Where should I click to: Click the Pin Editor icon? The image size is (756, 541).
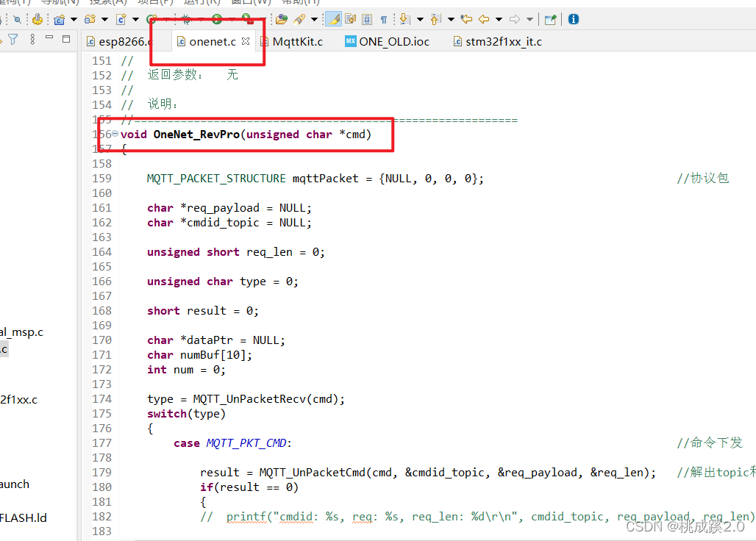click(550, 19)
